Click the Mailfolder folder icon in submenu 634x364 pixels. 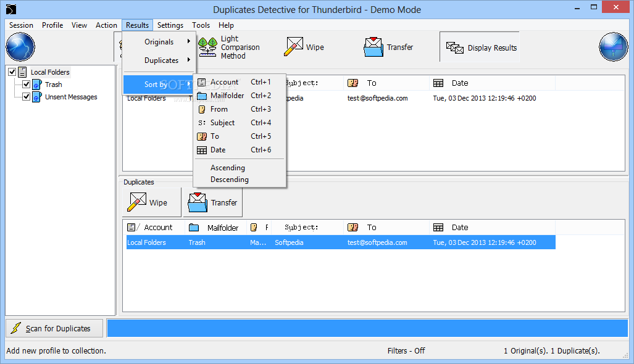pos(201,96)
